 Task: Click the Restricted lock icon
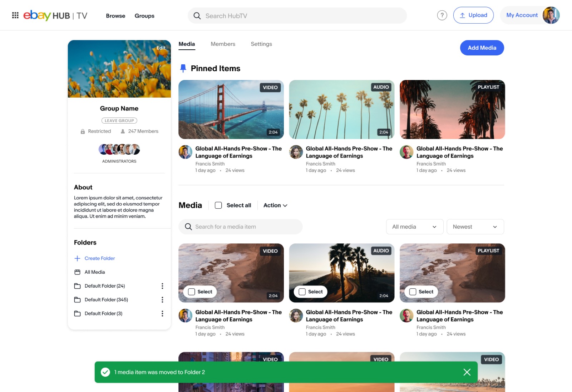[x=83, y=132]
